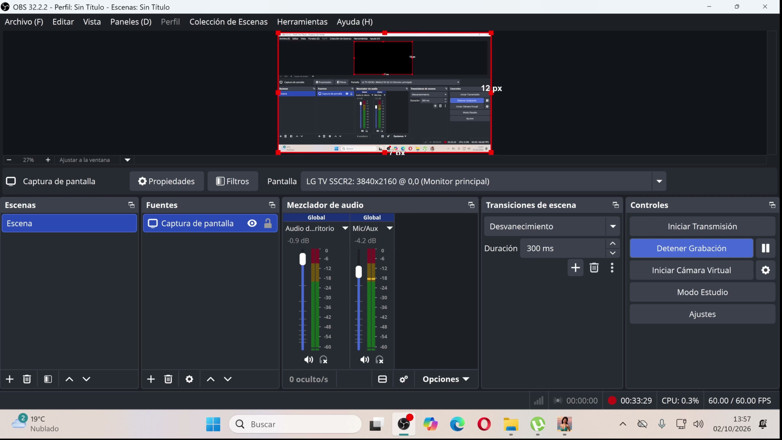The width and height of the screenshot is (782, 440).
Task: Remove scene transition with trash icon
Action: (x=593, y=268)
